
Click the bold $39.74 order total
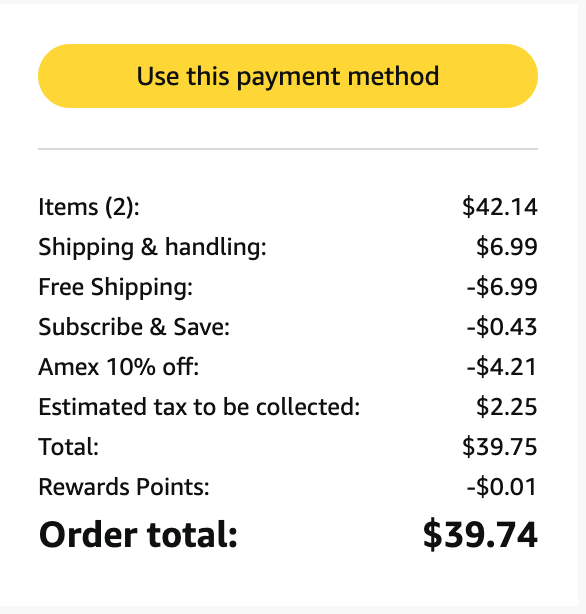(x=480, y=535)
